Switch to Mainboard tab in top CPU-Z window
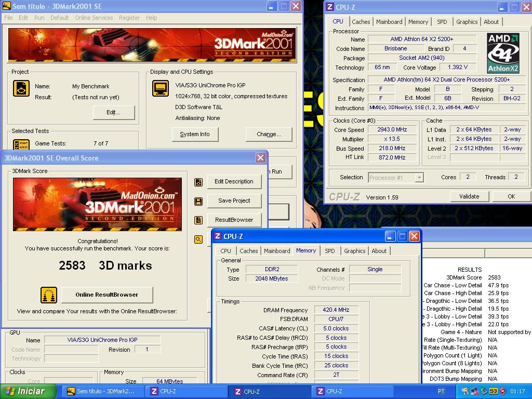Image resolution: width=532 pixels, height=399 pixels. [x=389, y=22]
